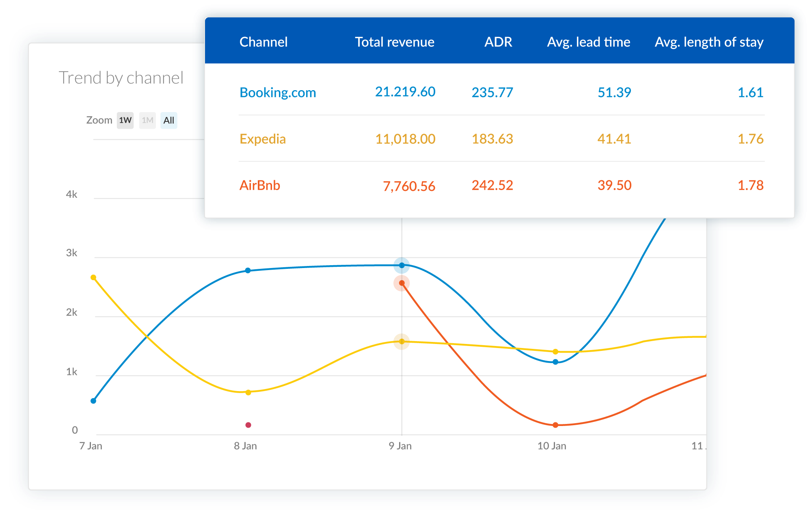The height and width of the screenshot is (519, 812).
Task: Click the blue data point on 10 Jan
Action: pos(555,362)
